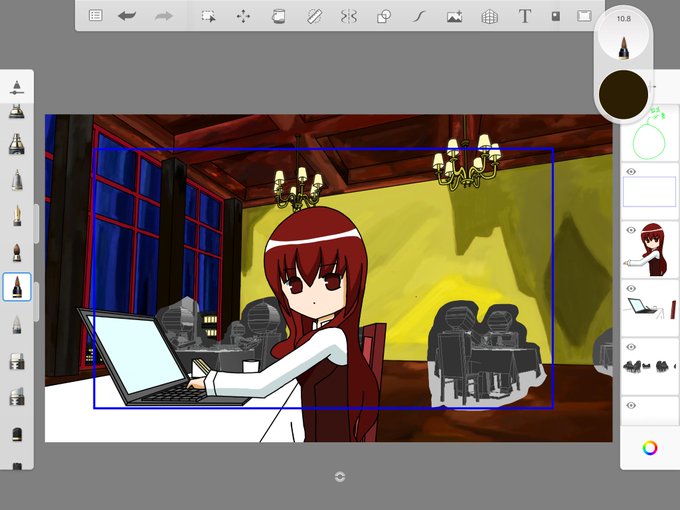Select the small brown round paintbrush
680x510 pixels.
click(x=16, y=252)
